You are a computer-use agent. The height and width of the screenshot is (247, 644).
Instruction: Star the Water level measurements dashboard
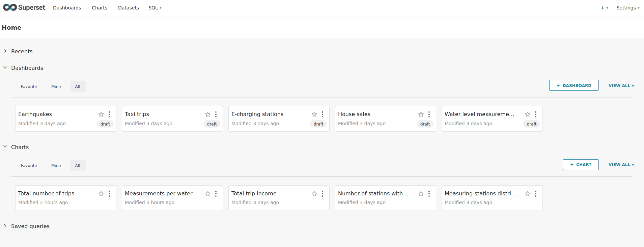tap(528, 114)
